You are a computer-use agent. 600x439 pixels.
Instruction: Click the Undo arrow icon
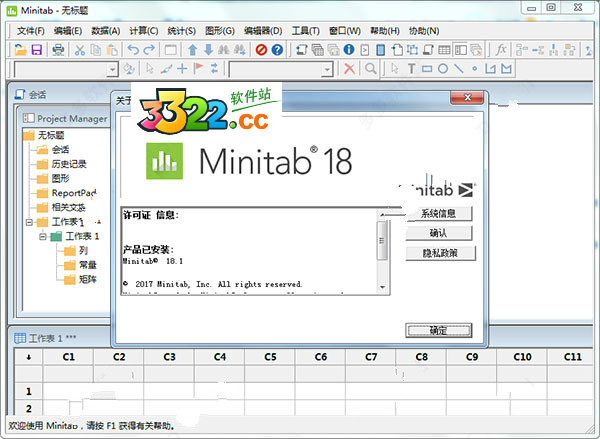(132, 50)
